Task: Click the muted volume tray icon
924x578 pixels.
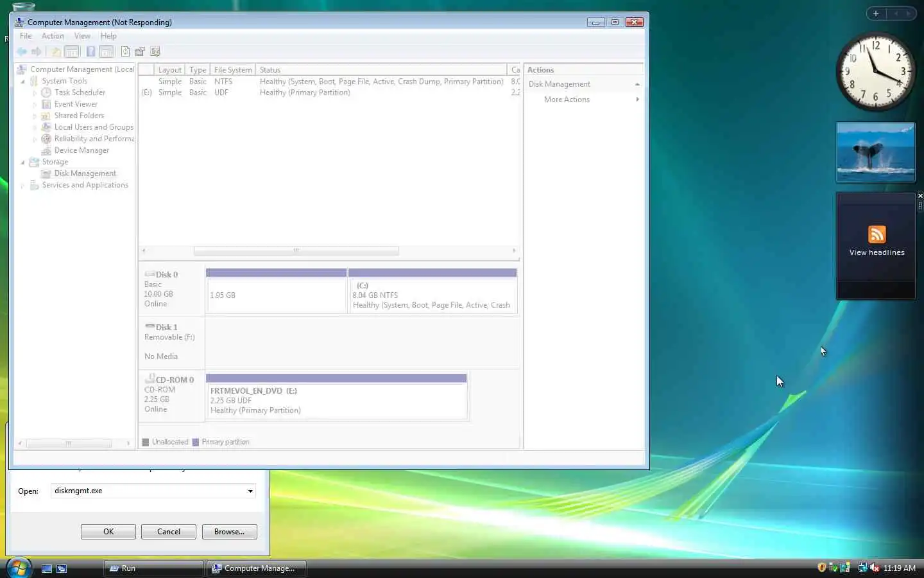Action: [x=875, y=568]
